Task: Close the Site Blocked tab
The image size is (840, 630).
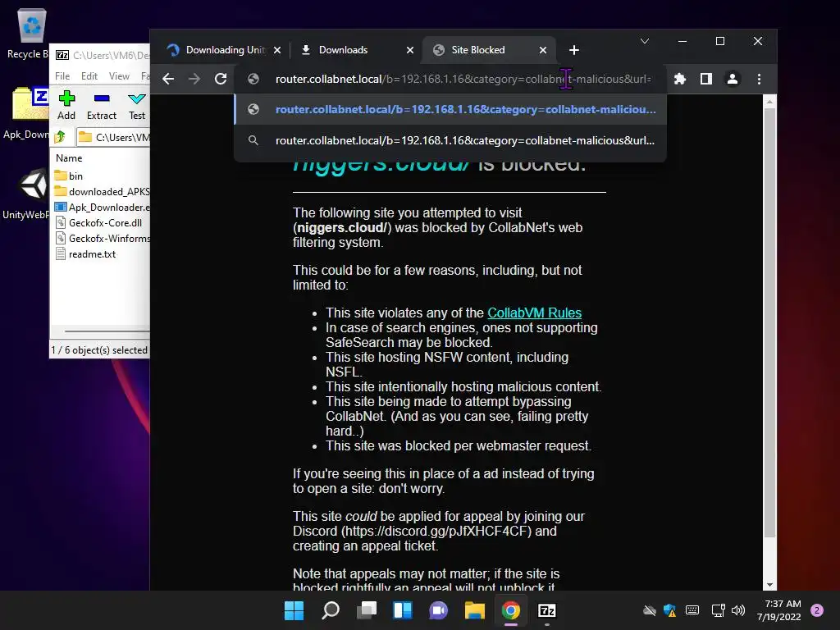Action: [543, 50]
